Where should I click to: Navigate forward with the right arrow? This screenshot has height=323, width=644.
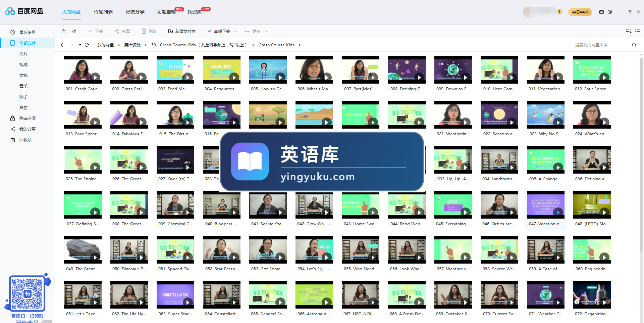click(72, 45)
